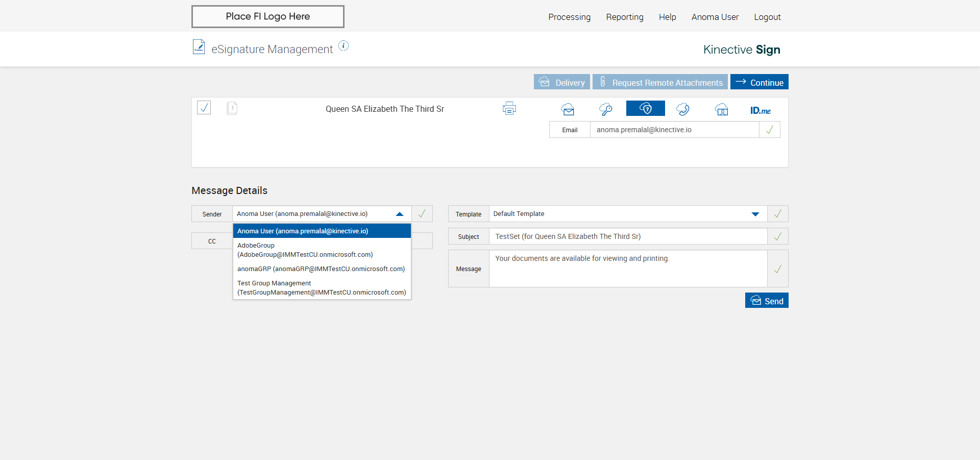Click the document page icon beside signer name
This screenshot has height=460, width=980.
pyautogui.click(x=232, y=108)
